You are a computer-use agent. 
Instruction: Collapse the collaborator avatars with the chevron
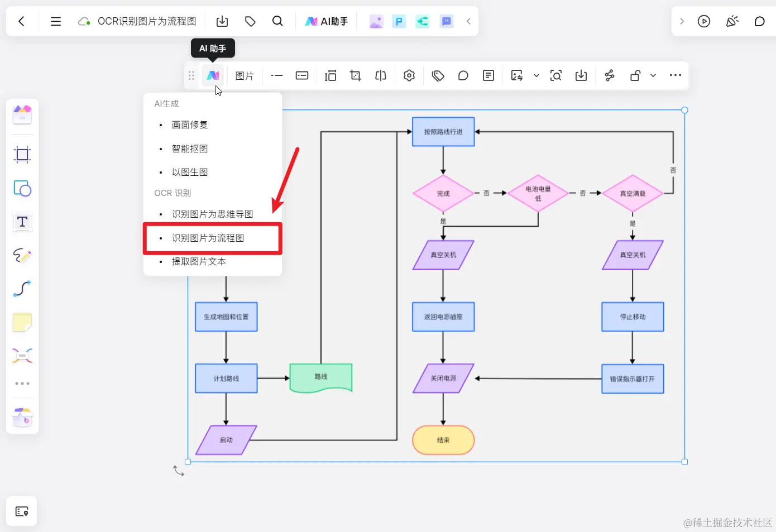tap(468, 21)
